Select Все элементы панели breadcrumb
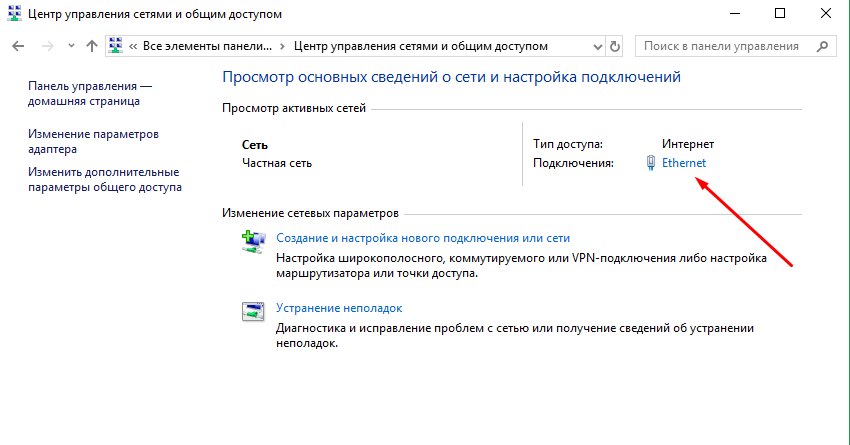The image size is (850, 445). [x=208, y=46]
